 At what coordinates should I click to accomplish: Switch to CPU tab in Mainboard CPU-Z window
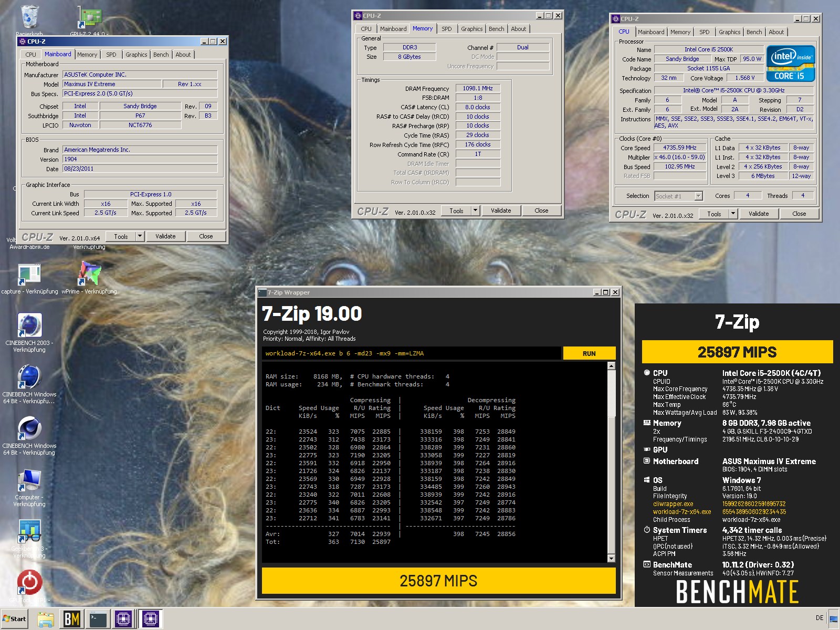coord(30,55)
